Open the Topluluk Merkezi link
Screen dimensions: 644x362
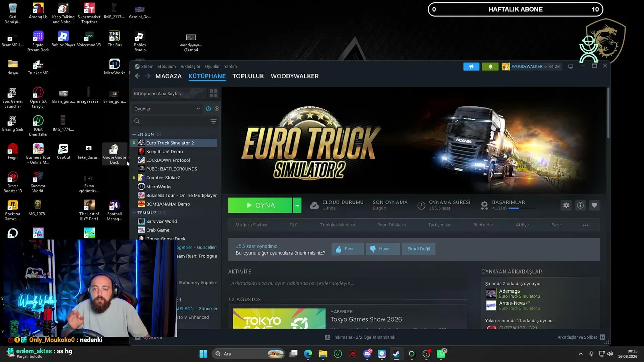(x=337, y=225)
